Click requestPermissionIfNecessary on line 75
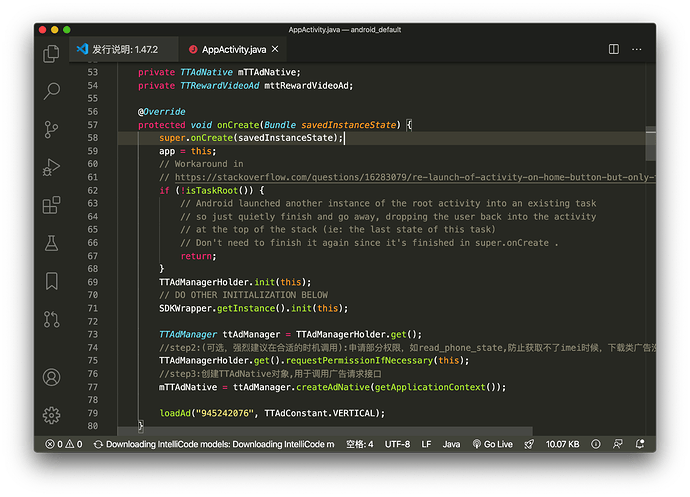 point(359,361)
